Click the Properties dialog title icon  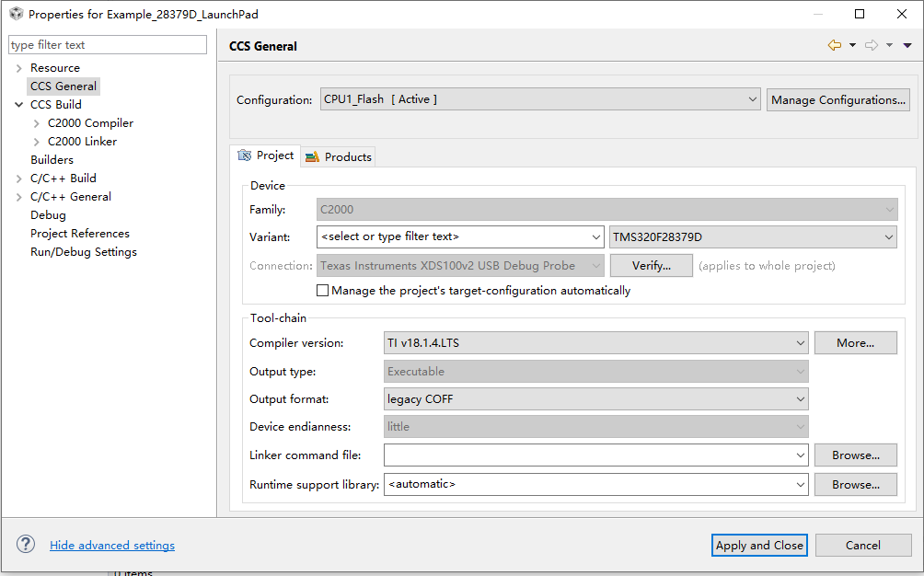tap(16, 14)
